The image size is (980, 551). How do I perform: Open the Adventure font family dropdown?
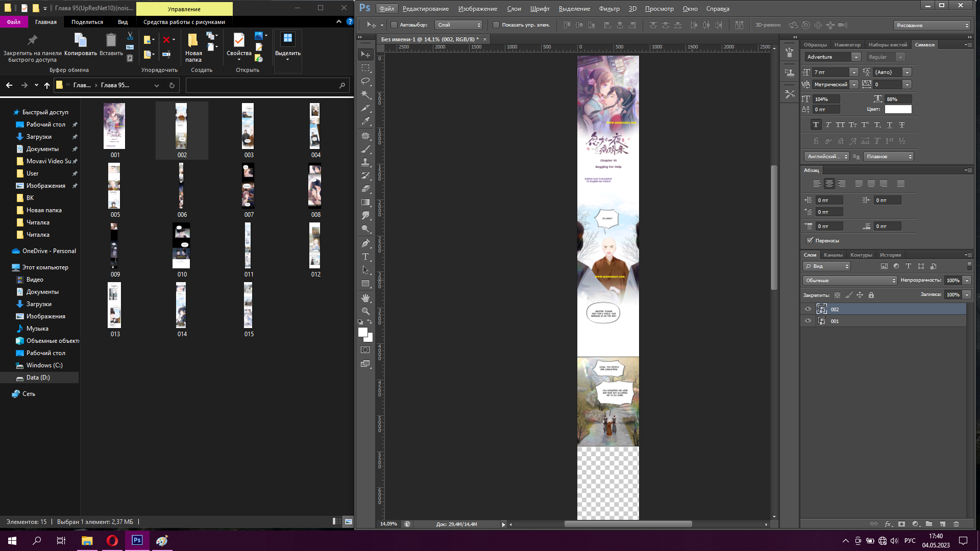(x=856, y=57)
